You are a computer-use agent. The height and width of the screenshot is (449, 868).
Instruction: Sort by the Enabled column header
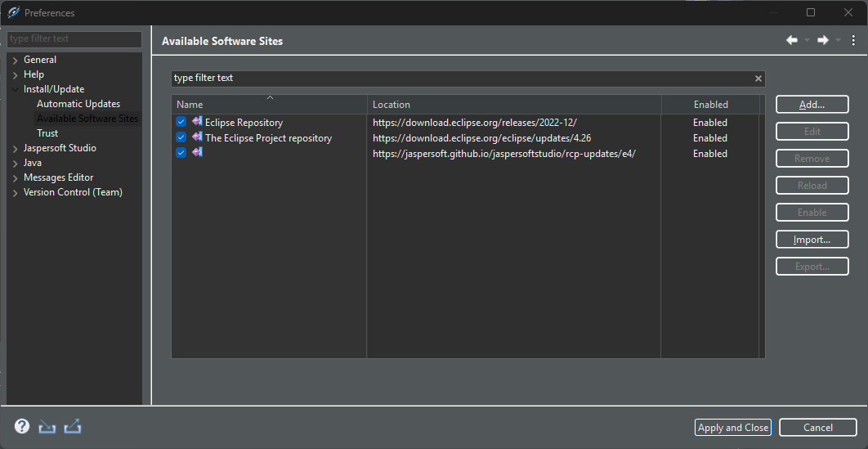[x=711, y=104]
